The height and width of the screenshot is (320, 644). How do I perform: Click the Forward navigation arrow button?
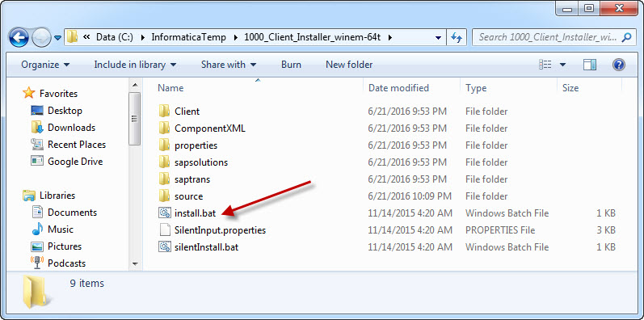point(41,37)
